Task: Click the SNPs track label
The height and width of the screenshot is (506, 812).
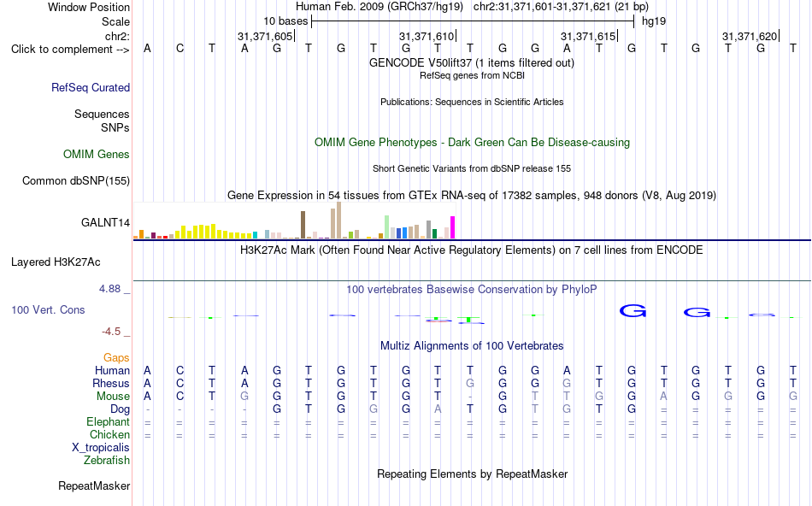Action: point(115,127)
